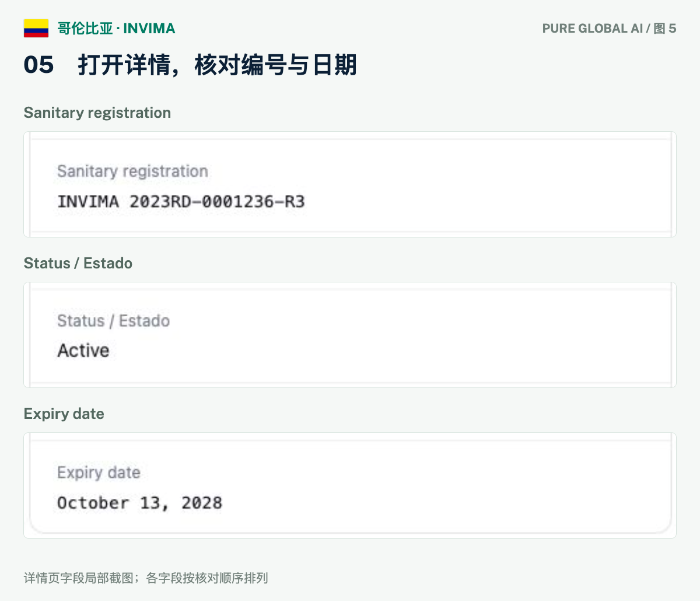Click the bold "Status / Estado" heading above the card
Viewport: 700px width, 601px height.
pos(78,263)
